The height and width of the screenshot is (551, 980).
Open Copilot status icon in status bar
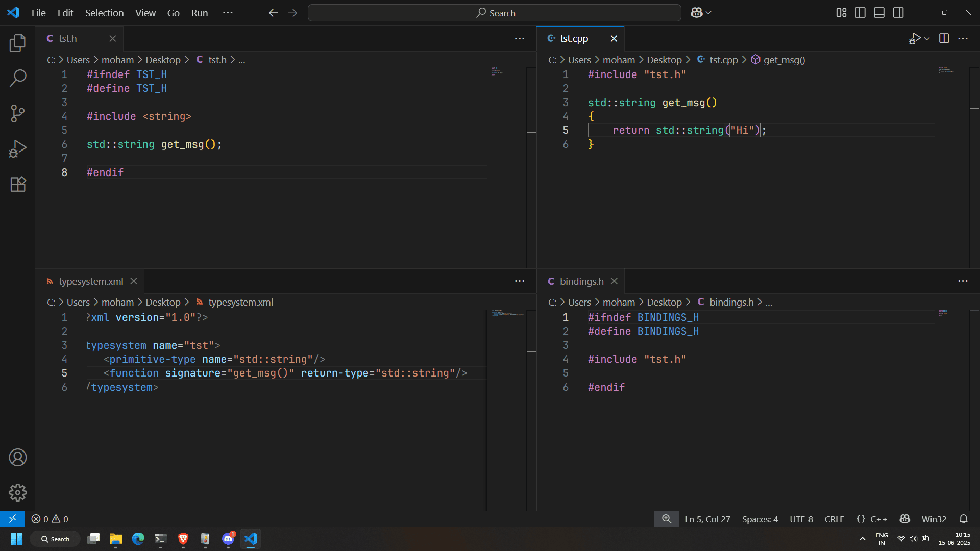pyautogui.click(x=905, y=519)
